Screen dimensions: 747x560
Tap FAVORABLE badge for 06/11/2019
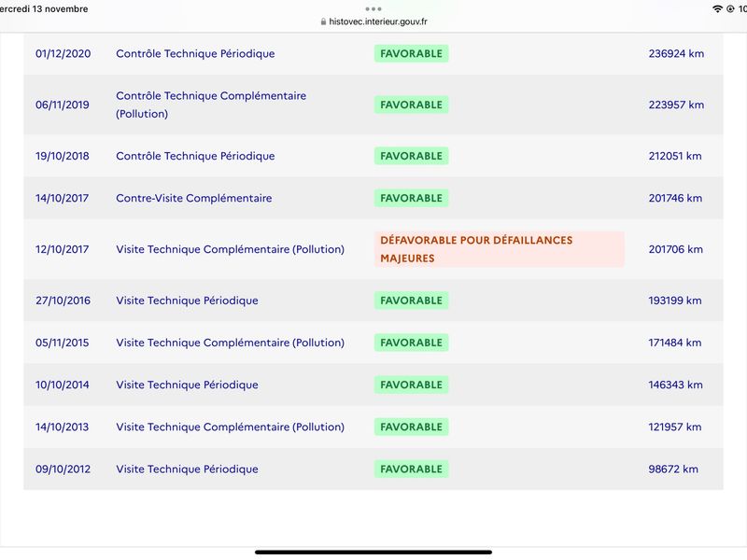pos(411,105)
